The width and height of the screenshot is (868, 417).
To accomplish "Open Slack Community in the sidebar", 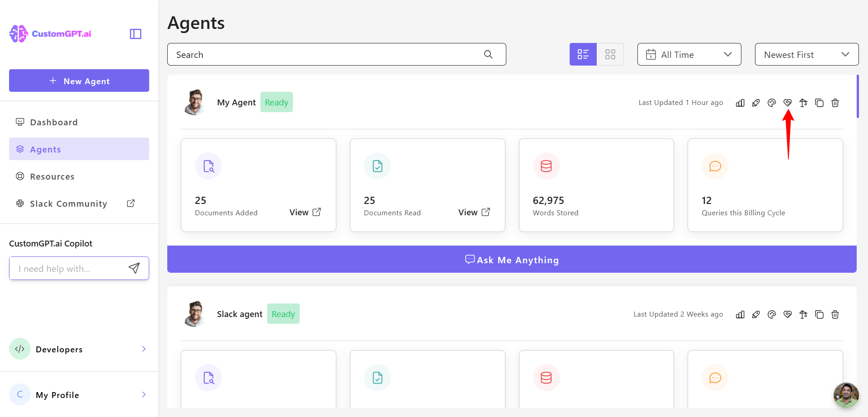I will point(79,204).
